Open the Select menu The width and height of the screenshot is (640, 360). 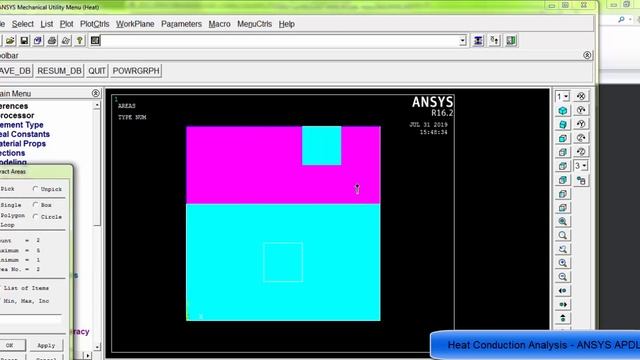coord(22,24)
